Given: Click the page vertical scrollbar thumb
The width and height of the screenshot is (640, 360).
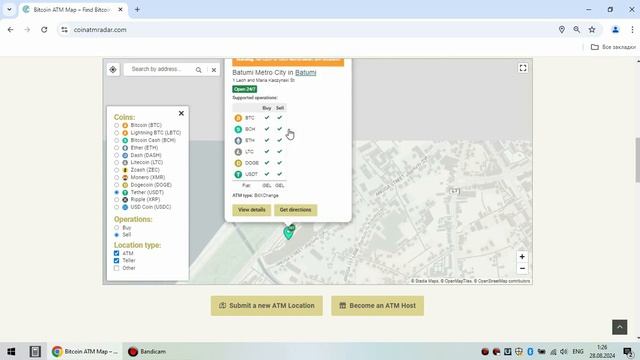Looking at the screenshot, I should pyautogui.click(x=638, y=160).
